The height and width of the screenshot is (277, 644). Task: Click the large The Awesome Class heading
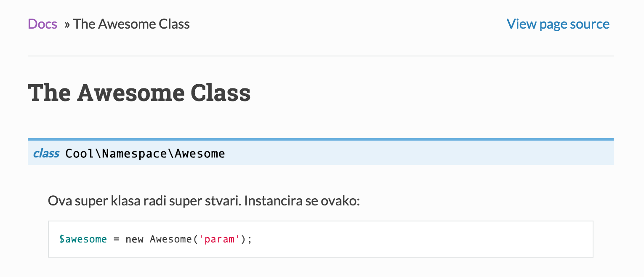[x=139, y=93]
